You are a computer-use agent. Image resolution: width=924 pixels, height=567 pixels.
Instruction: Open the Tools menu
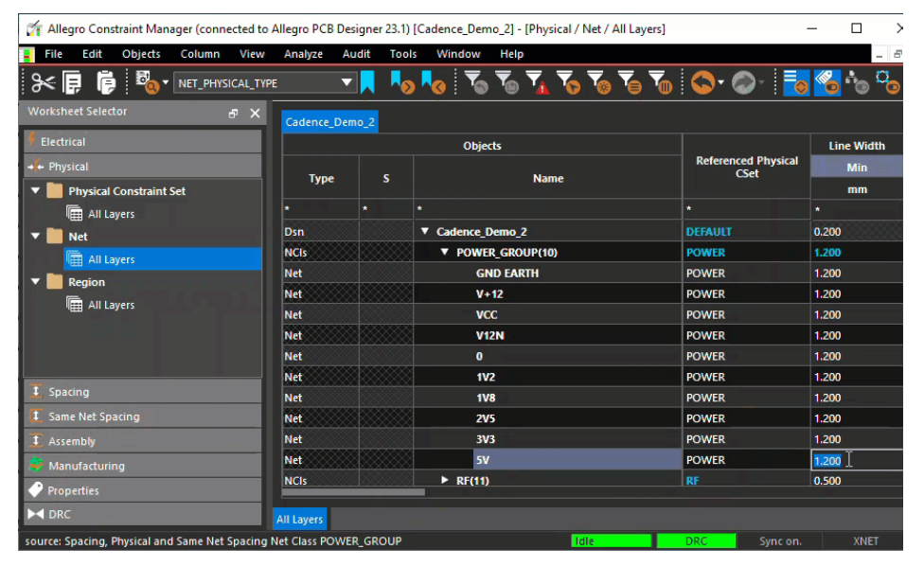pos(403,54)
